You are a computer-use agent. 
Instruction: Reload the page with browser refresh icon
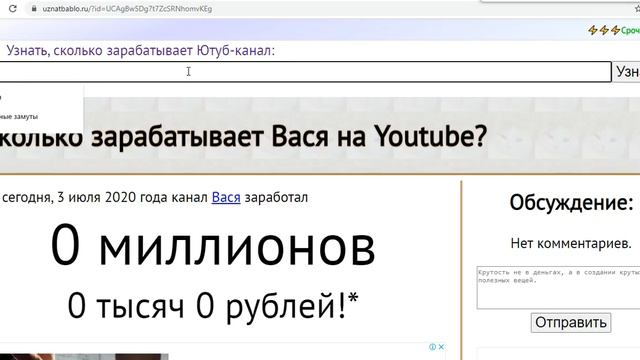(x=13, y=9)
